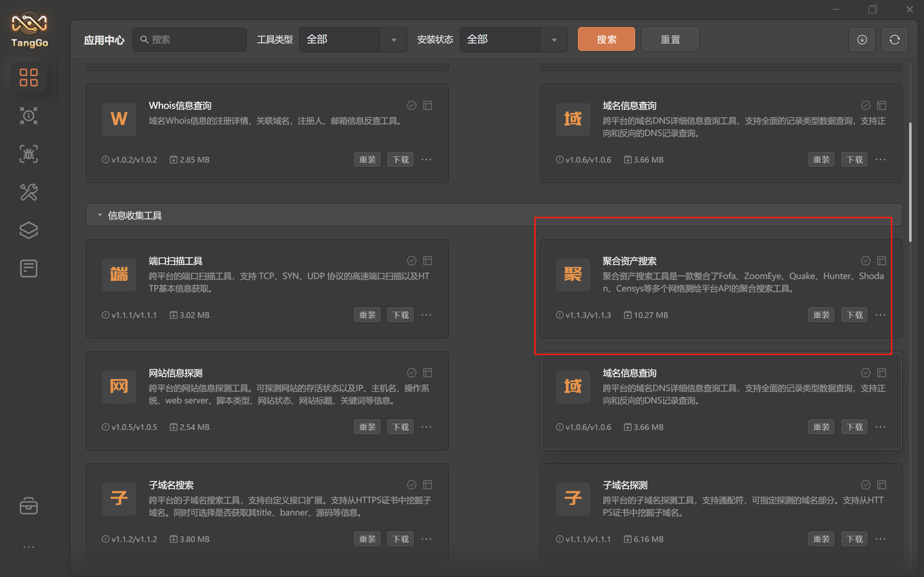Open more options on 子域名探测 card
The image size is (924, 577).
880,539
